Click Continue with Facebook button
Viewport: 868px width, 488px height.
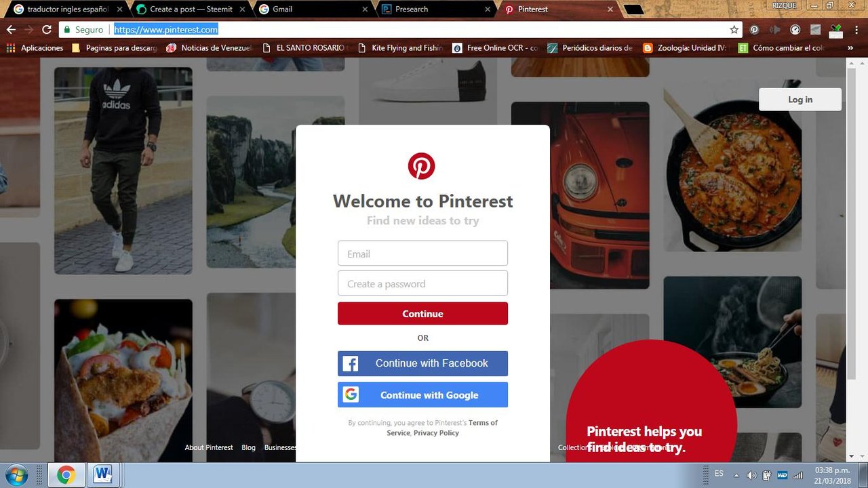(422, 363)
